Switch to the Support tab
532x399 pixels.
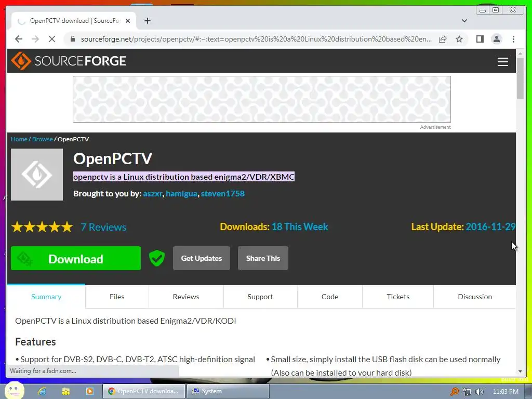click(x=260, y=297)
